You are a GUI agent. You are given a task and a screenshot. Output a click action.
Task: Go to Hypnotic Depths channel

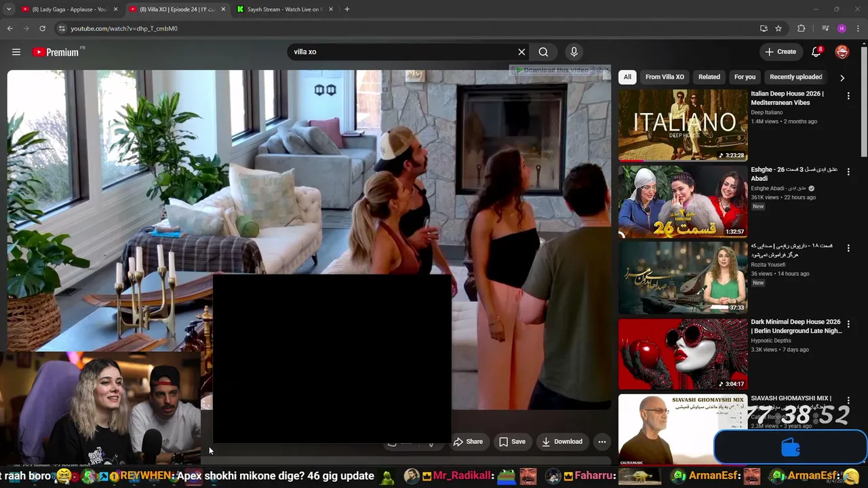point(772,341)
